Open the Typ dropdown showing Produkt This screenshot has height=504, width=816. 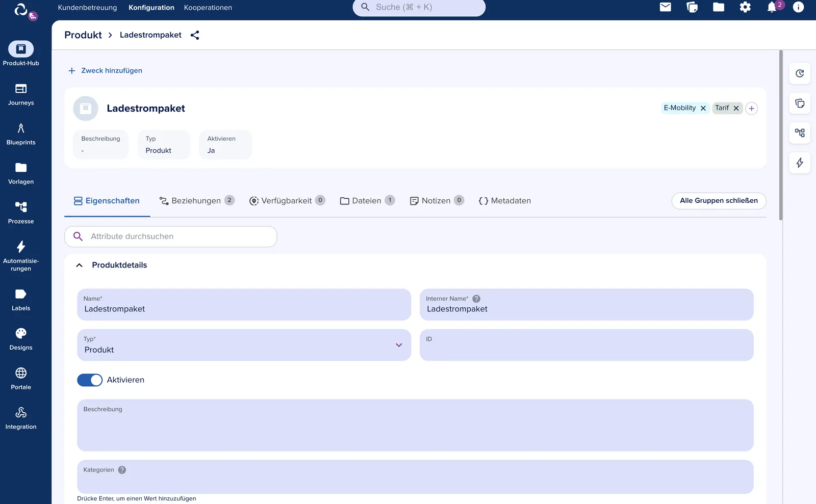click(x=244, y=345)
